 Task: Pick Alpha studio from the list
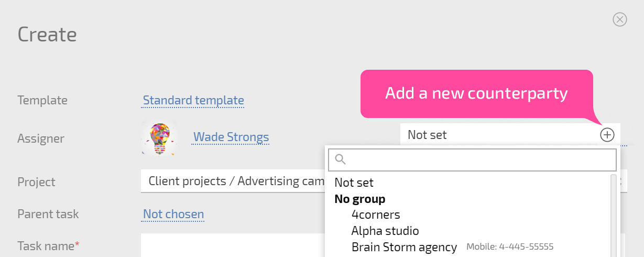[x=385, y=231]
